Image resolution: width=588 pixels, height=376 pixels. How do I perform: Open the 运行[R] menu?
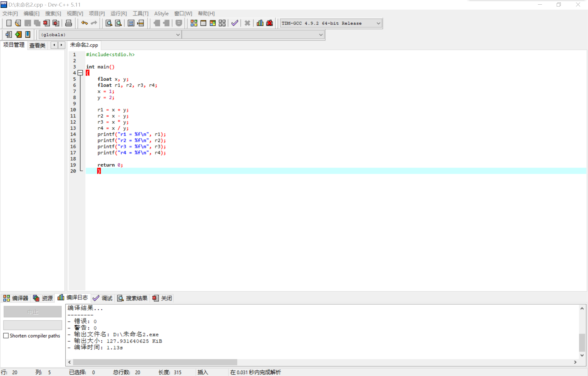point(119,13)
